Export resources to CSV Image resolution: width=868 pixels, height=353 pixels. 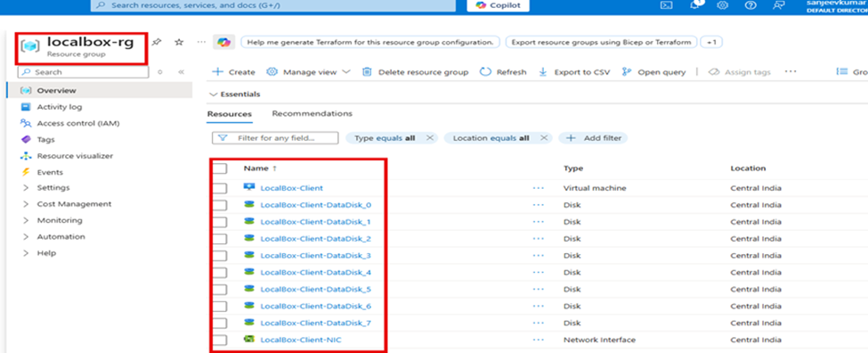point(574,72)
